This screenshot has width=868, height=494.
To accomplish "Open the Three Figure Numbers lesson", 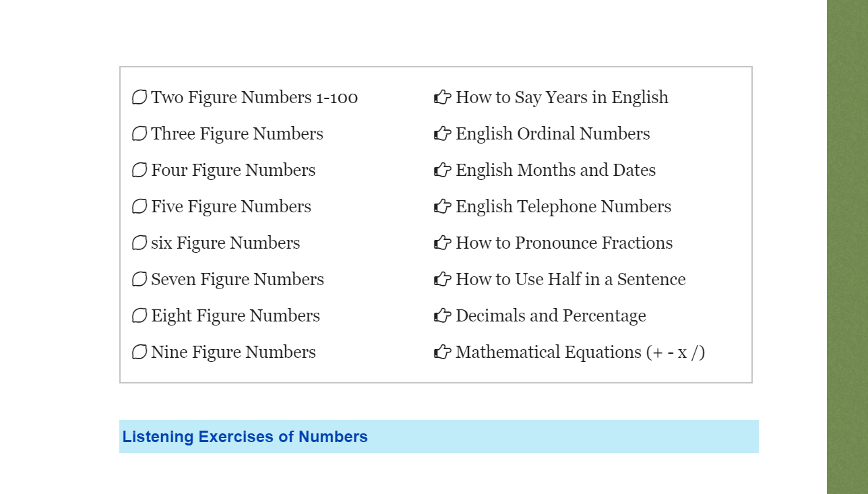I will click(237, 134).
